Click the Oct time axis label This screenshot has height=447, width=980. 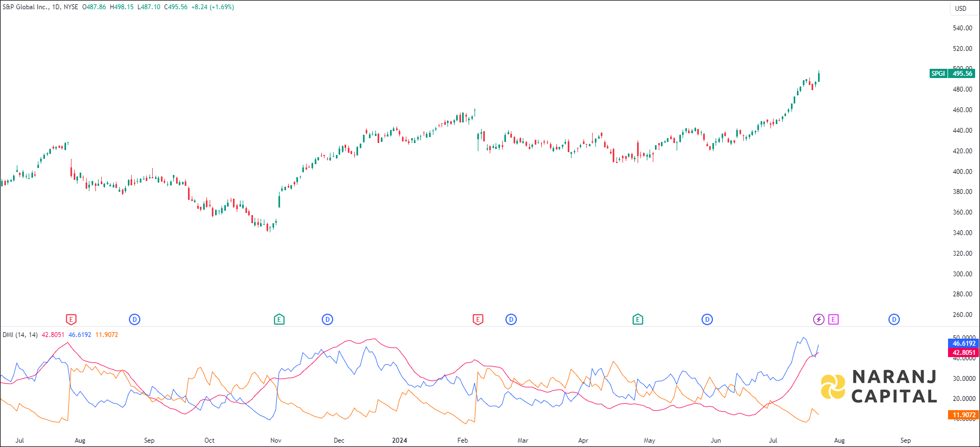[x=210, y=440]
